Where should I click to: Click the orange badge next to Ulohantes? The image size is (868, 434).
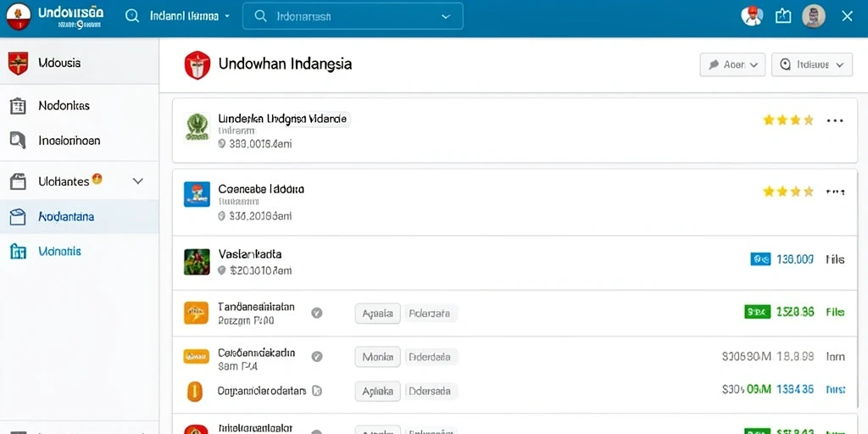click(x=97, y=178)
